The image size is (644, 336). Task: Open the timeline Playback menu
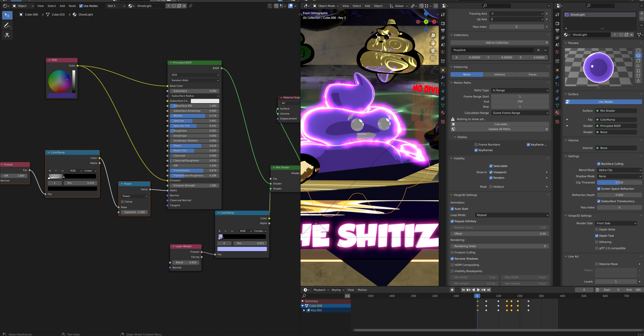pos(321,290)
